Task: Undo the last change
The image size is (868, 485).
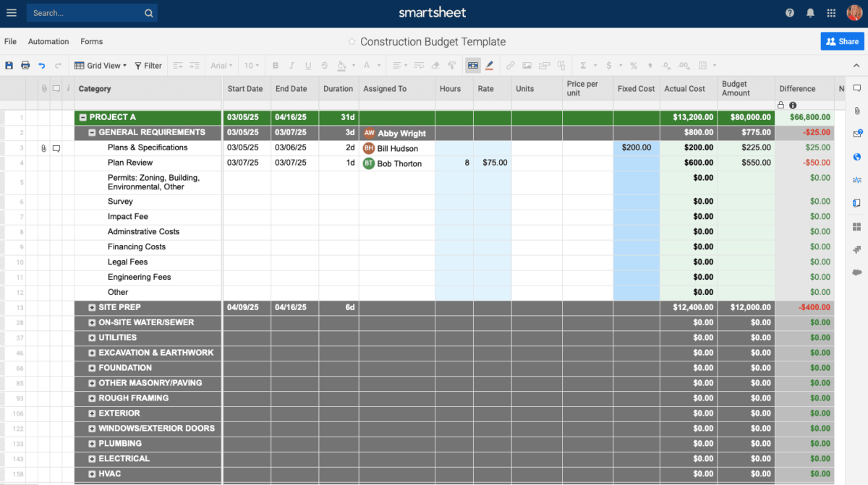Action: (42, 65)
